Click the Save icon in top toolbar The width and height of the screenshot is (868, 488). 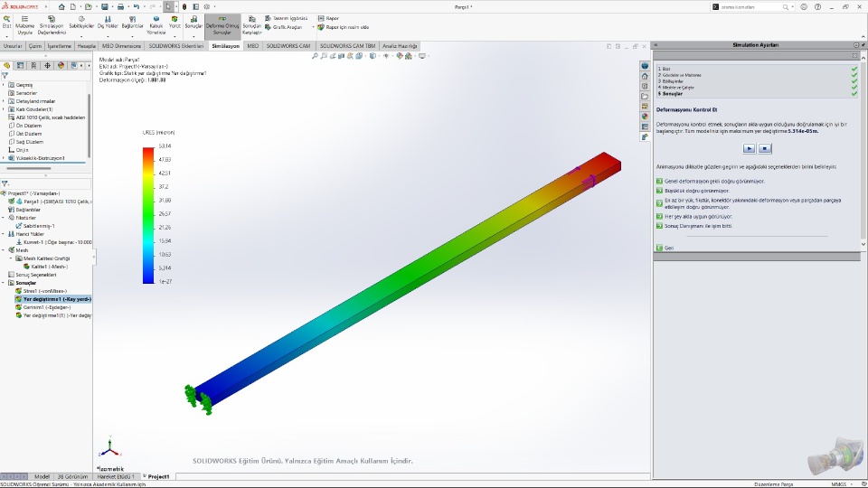coord(104,6)
